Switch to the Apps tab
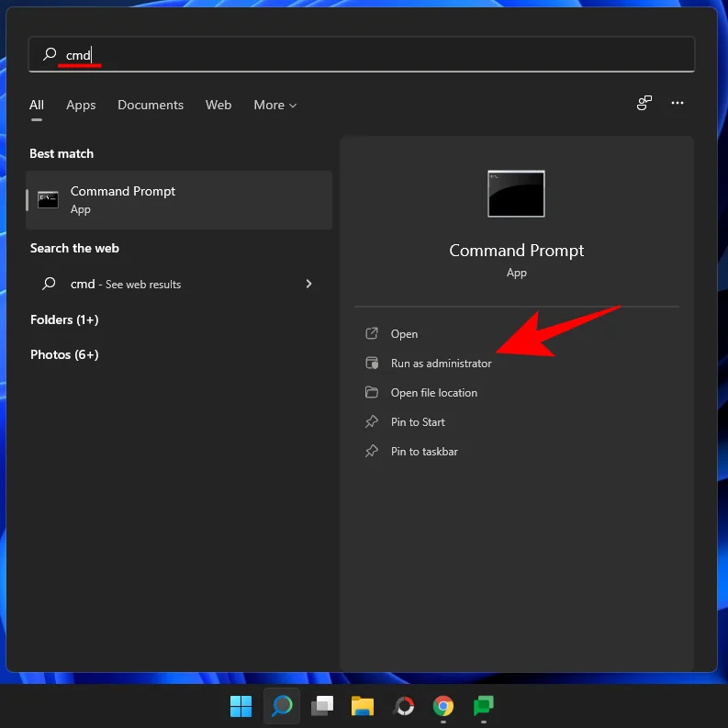 point(81,105)
